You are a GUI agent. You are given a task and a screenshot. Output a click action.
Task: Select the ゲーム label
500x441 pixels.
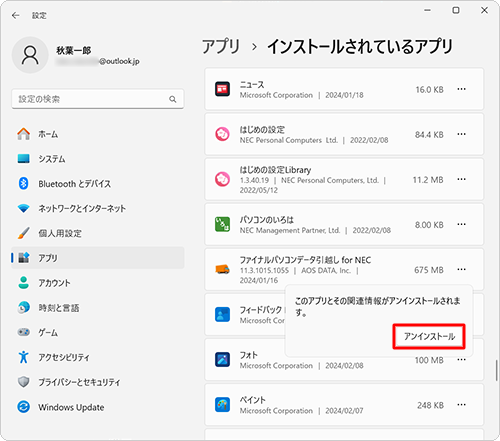pos(48,332)
